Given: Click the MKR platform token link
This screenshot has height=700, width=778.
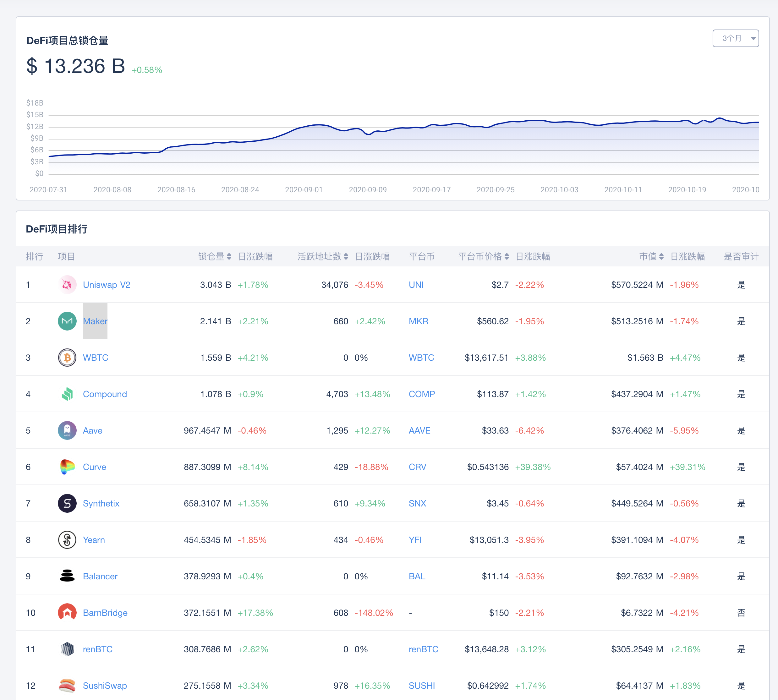Looking at the screenshot, I should pyautogui.click(x=419, y=321).
